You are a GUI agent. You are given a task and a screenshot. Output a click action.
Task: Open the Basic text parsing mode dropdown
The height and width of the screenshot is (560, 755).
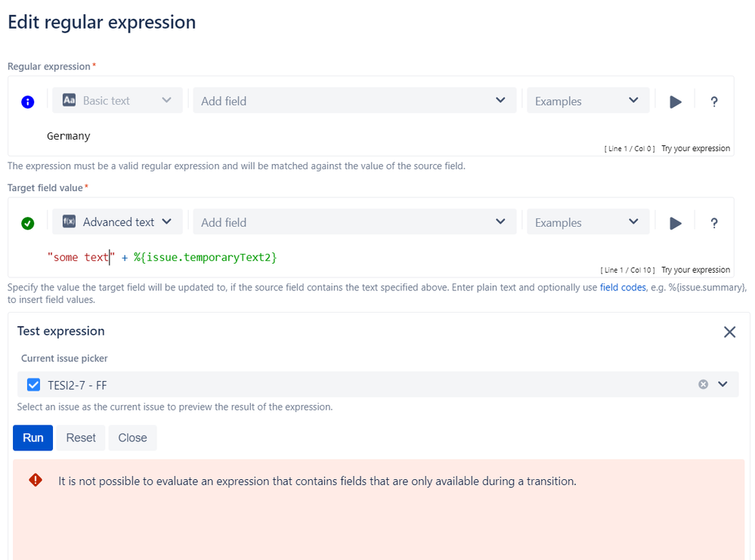tap(117, 101)
